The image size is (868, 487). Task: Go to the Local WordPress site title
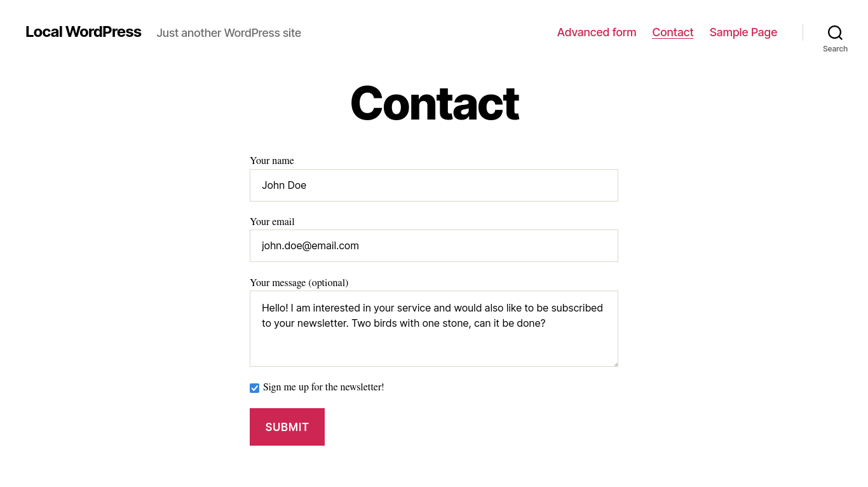click(83, 32)
